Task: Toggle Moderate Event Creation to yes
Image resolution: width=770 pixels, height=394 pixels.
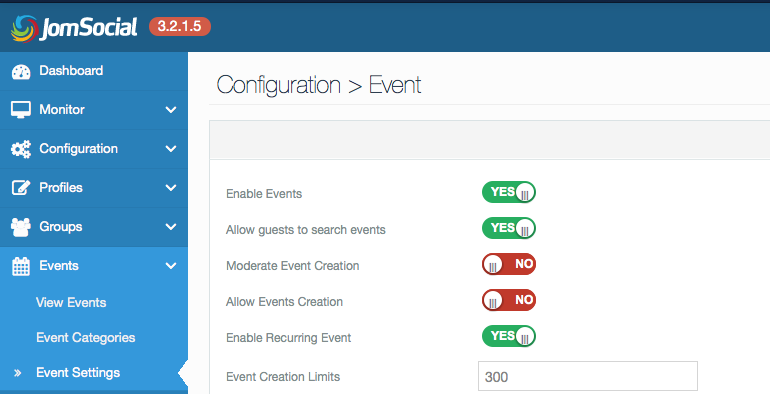Action: point(509,264)
